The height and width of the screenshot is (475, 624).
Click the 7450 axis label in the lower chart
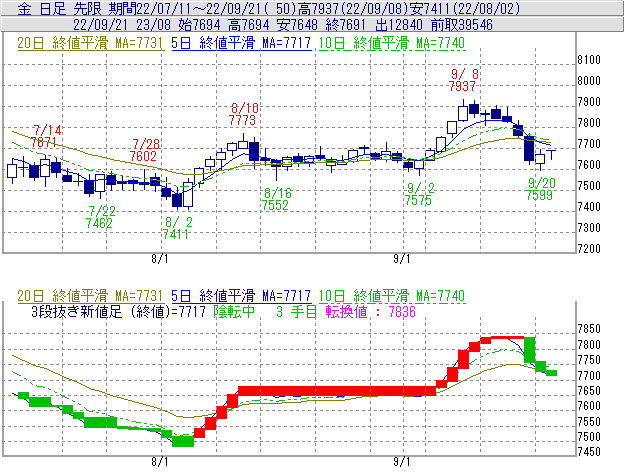pyautogui.click(x=589, y=452)
